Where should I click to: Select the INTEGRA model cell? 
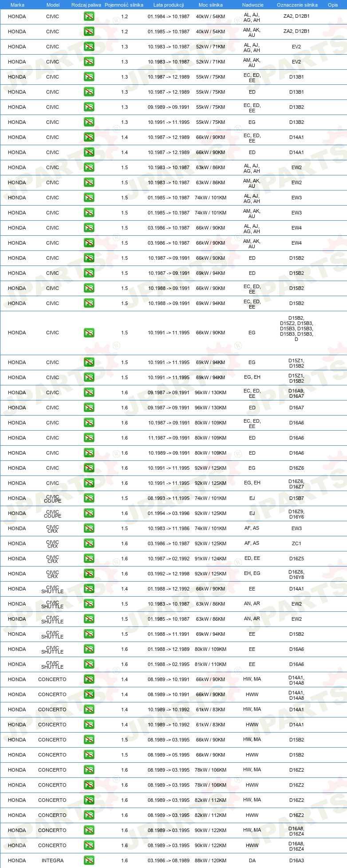(x=52, y=860)
